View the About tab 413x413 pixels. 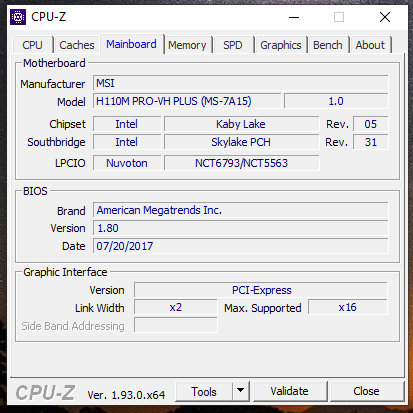[x=370, y=45]
